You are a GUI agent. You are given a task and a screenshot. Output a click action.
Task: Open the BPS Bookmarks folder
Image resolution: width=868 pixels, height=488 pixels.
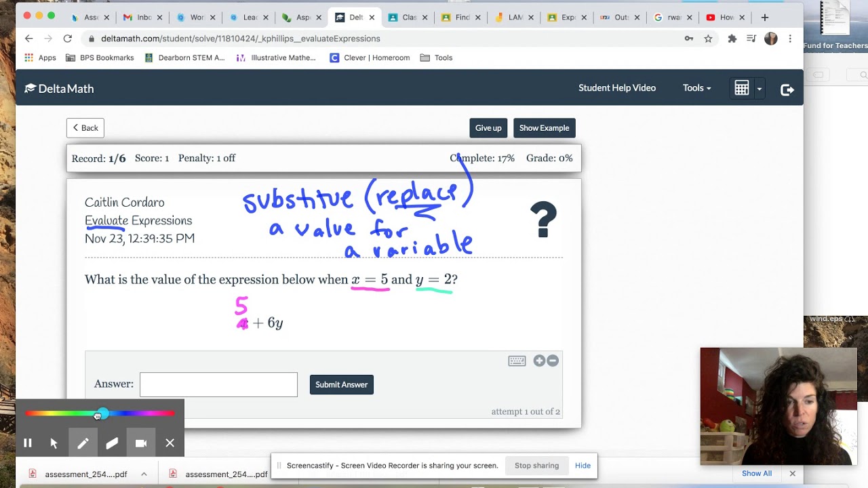pos(100,58)
